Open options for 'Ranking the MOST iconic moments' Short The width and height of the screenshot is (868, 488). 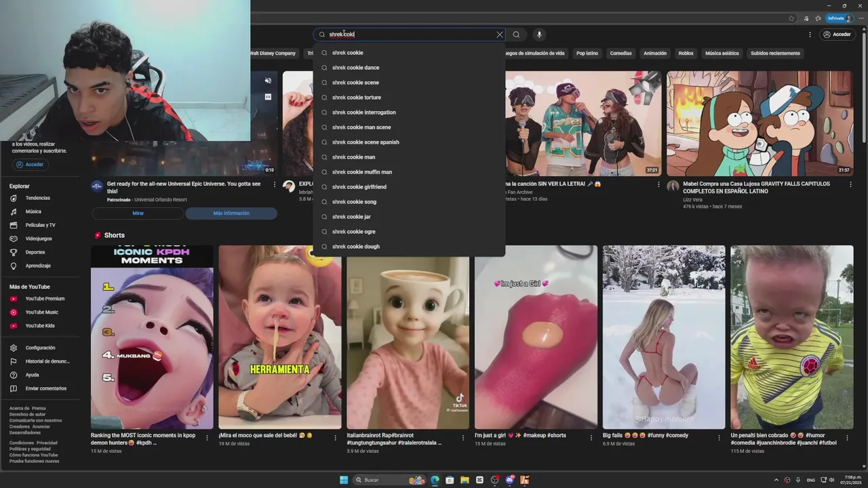pos(208,438)
